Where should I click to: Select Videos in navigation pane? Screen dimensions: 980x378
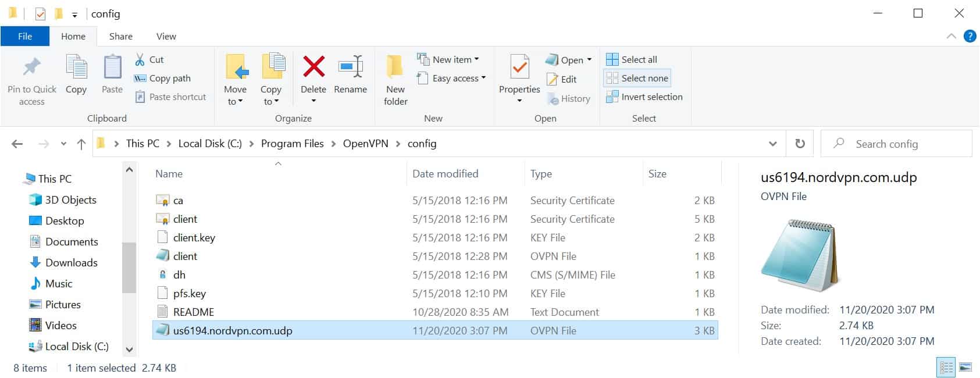click(53, 325)
